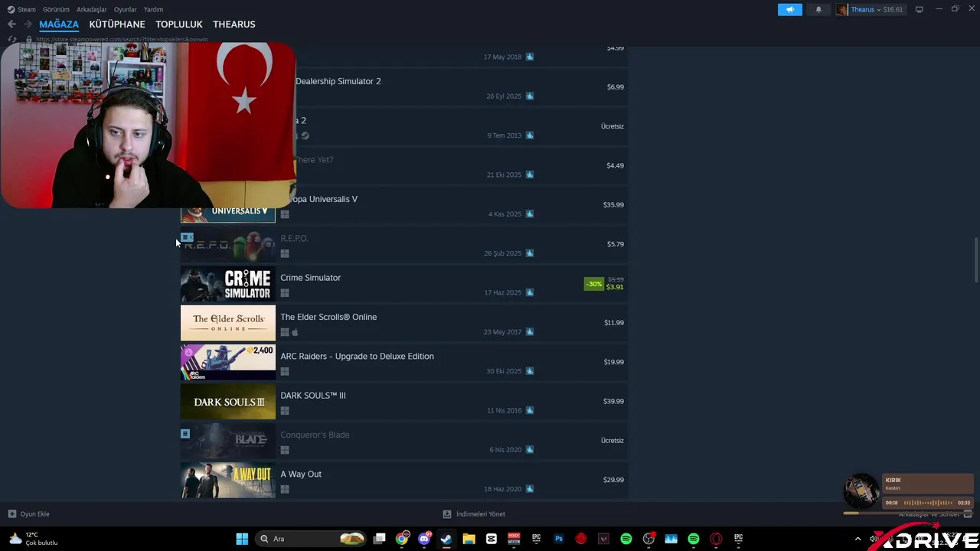Click the library badge on Conqueror's Blade
Image resolution: width=980 pixels, height=551 pixels.
click(x=185, y=433)
